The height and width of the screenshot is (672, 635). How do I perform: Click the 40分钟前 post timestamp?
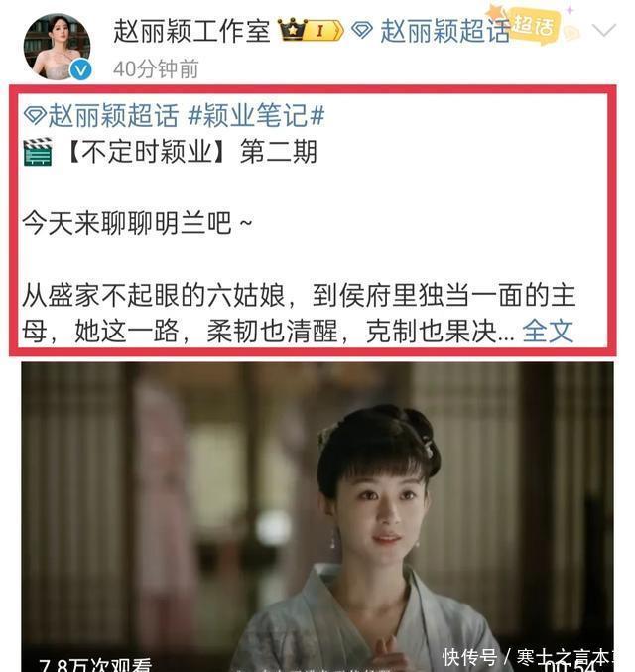click(x=156, y=68)
